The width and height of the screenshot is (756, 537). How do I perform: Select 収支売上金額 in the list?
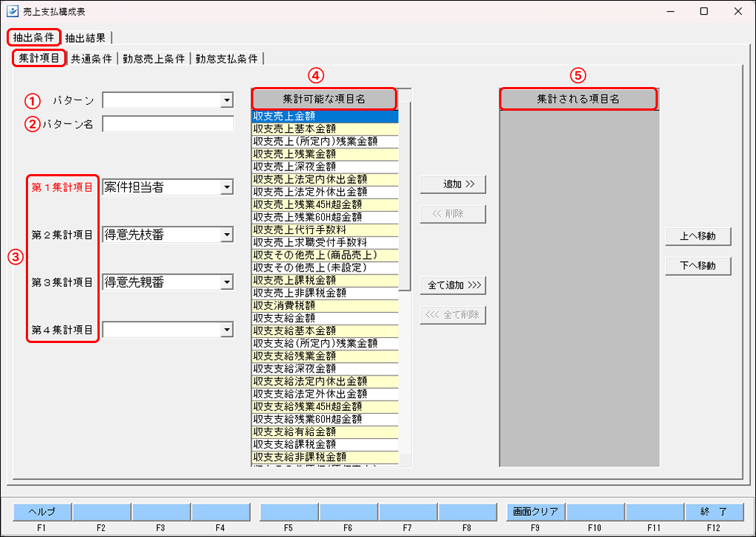click(325, 116)
